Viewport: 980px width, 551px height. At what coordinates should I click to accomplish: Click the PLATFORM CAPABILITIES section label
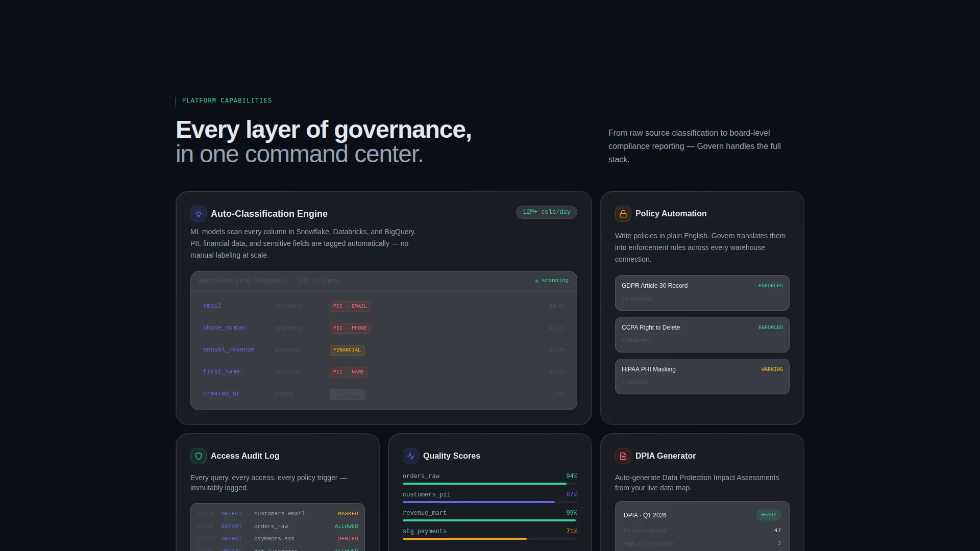(x=227, y=101)
